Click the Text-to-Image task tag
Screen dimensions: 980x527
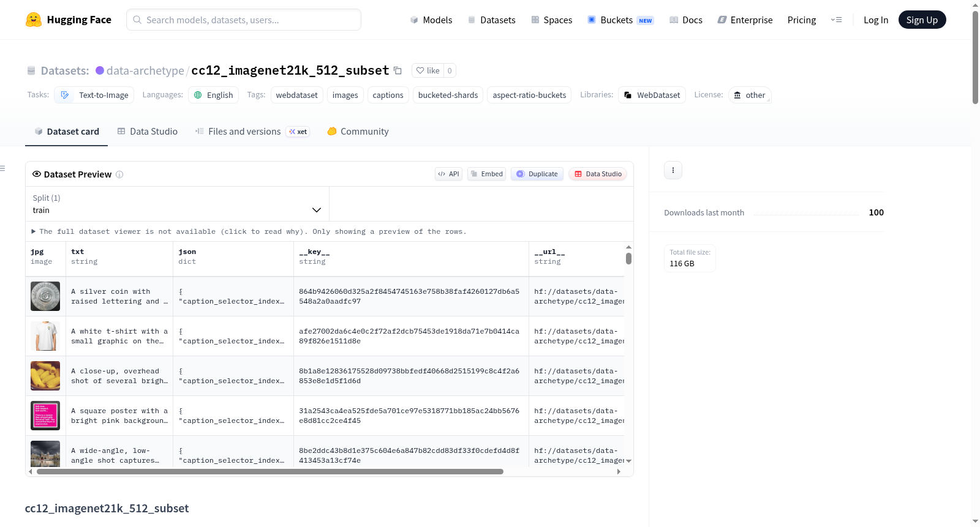pyautogui.click(x=94, y=95)
